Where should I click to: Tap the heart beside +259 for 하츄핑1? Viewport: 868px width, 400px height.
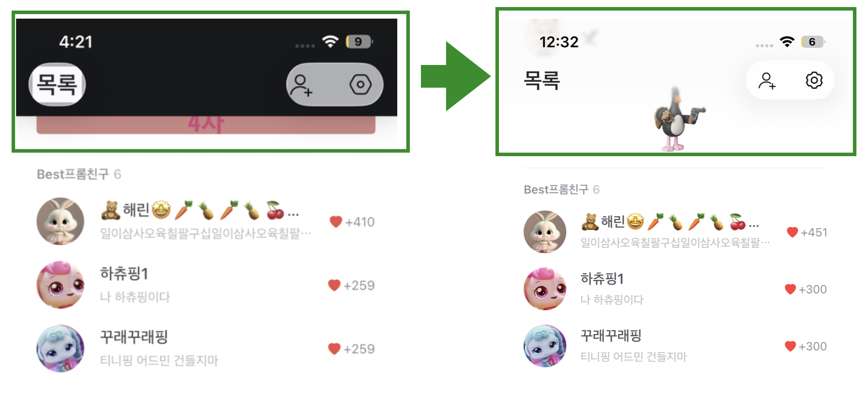334,285
